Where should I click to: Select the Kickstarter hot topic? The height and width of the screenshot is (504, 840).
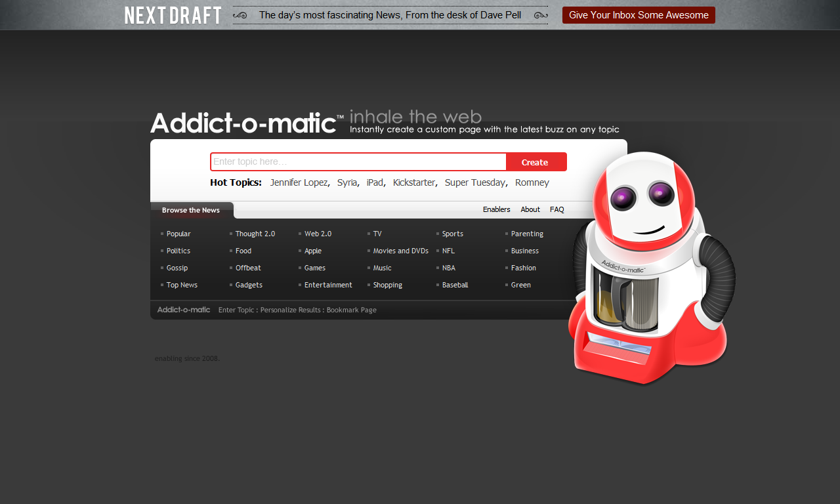(x=413, y=182)
